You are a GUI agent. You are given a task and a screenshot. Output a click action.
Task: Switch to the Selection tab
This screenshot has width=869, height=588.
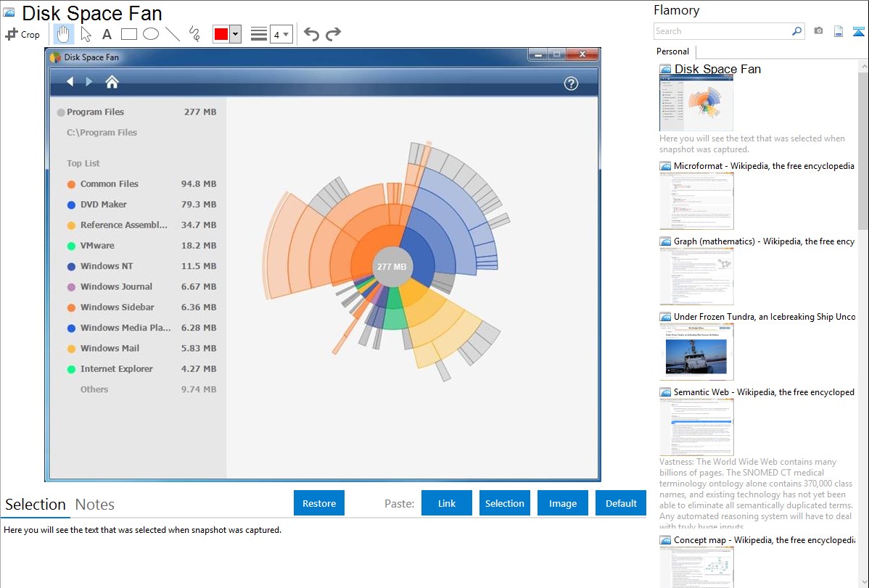(36, 505)
